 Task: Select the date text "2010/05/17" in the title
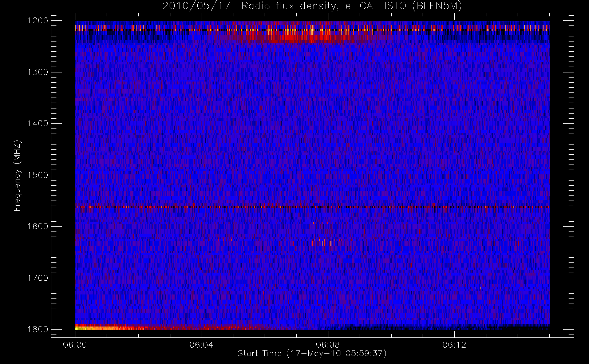click(196, 6)
